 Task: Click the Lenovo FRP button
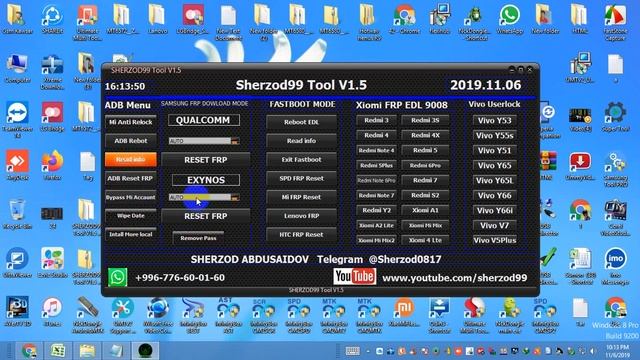301,216
